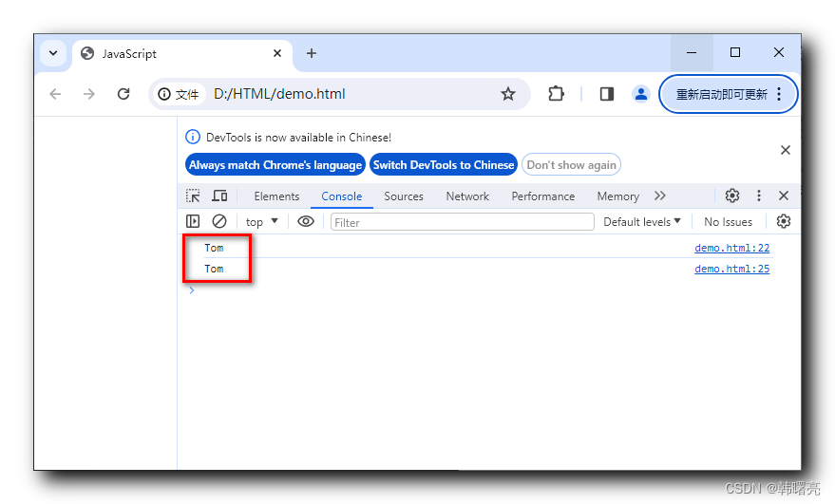Image resolution: width=835 pixels, height=504 pixels.
Task: Open DevTools settings gear
Action: click(x=732, y=196)
